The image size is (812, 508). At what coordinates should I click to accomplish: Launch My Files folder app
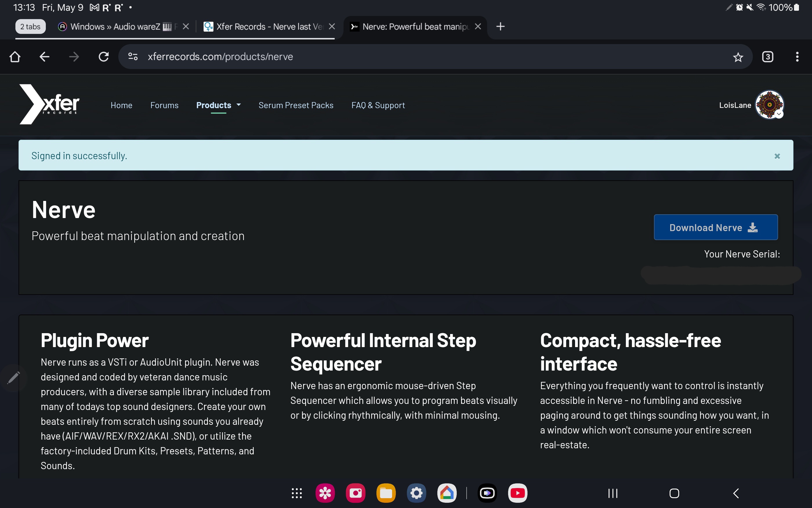click(x=386, y=493)
